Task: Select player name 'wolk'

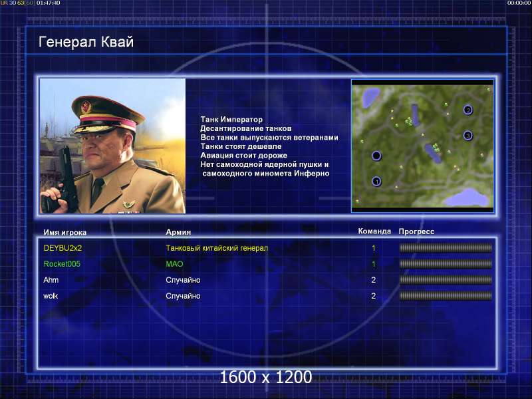Action: click(51, 296)
